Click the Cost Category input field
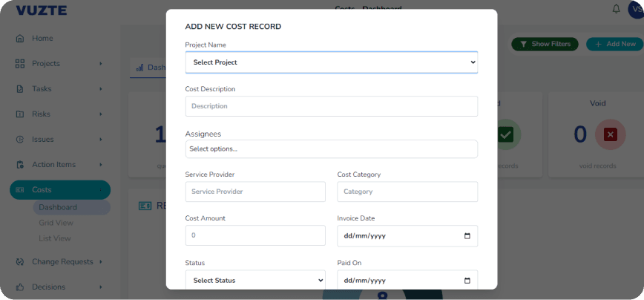 point(407,192)
